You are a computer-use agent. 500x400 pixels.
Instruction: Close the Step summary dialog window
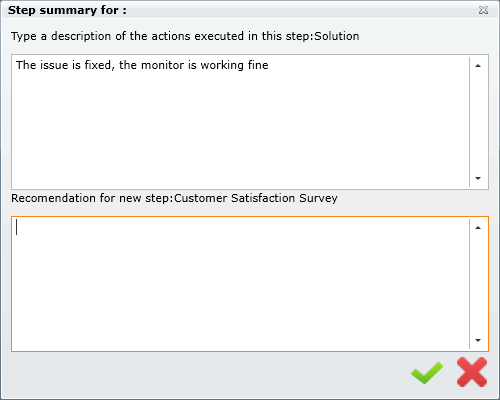[x=483, y=10]
